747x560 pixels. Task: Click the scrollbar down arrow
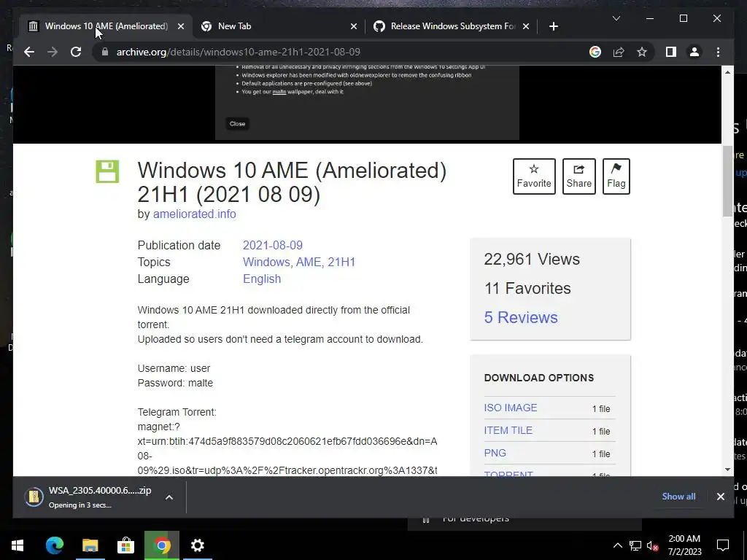tap(727, 470)
